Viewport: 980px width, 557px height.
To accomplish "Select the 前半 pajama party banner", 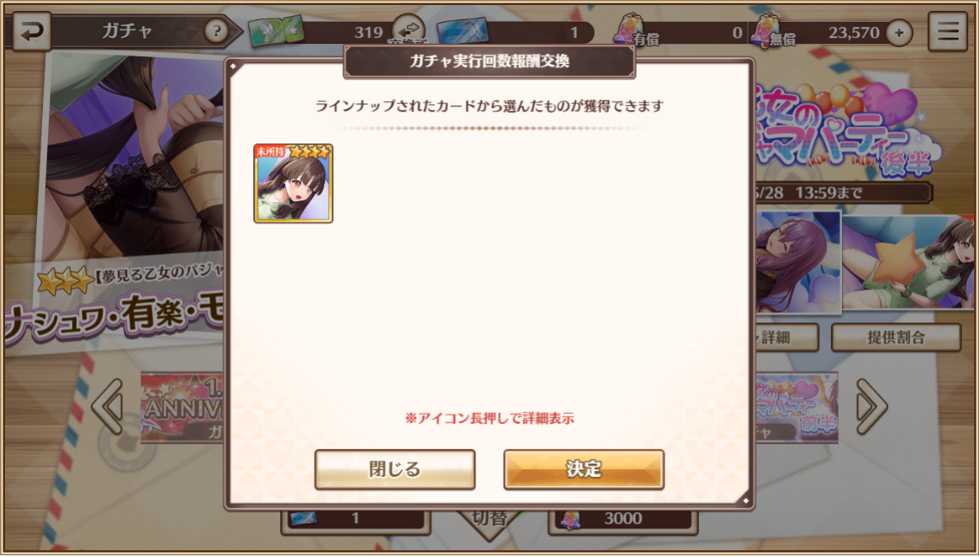I will pos(797,407).
